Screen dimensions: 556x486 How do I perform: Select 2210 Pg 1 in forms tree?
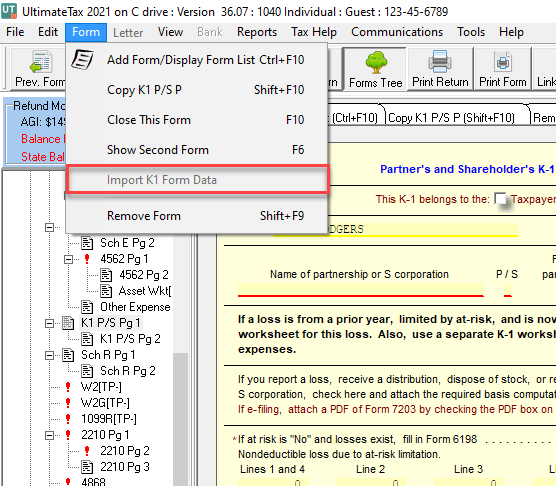105,435
